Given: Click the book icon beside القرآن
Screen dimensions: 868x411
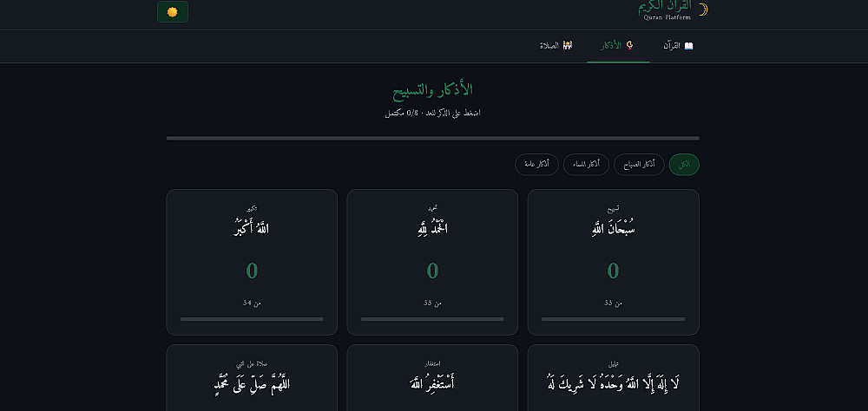Looking at the screenshot, I should coord(688,45).
